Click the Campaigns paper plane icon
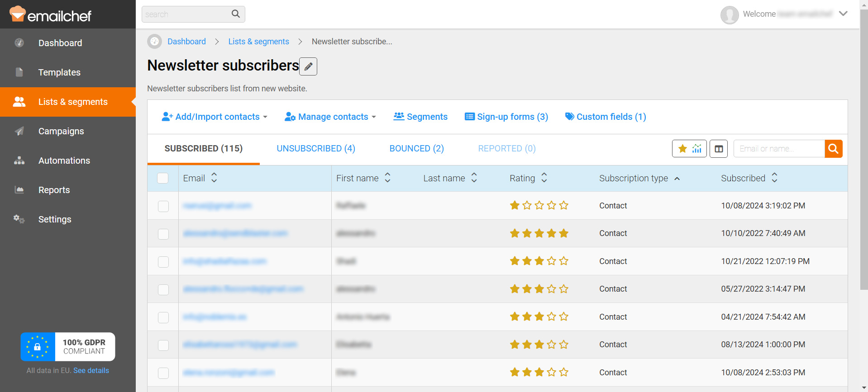The image size is (868, 392). (19, 131)
